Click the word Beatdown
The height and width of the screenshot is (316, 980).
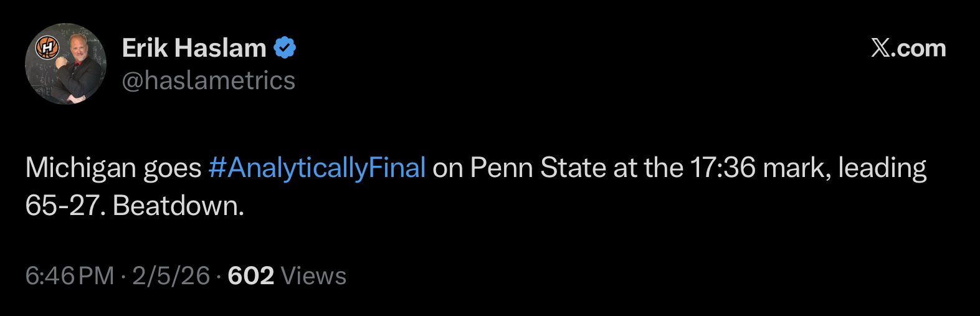coord(178,206)
